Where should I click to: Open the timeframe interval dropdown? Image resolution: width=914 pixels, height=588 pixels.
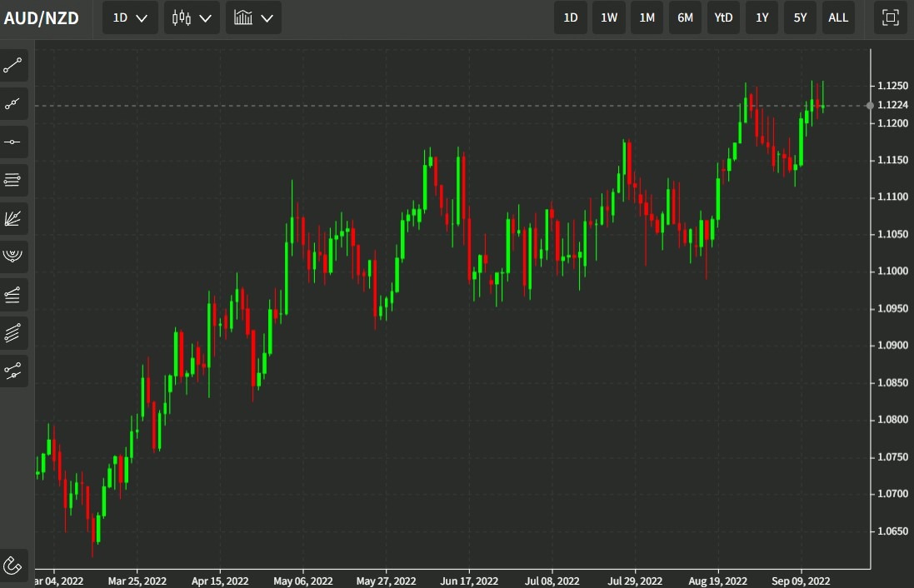click(x=129, y=17)
